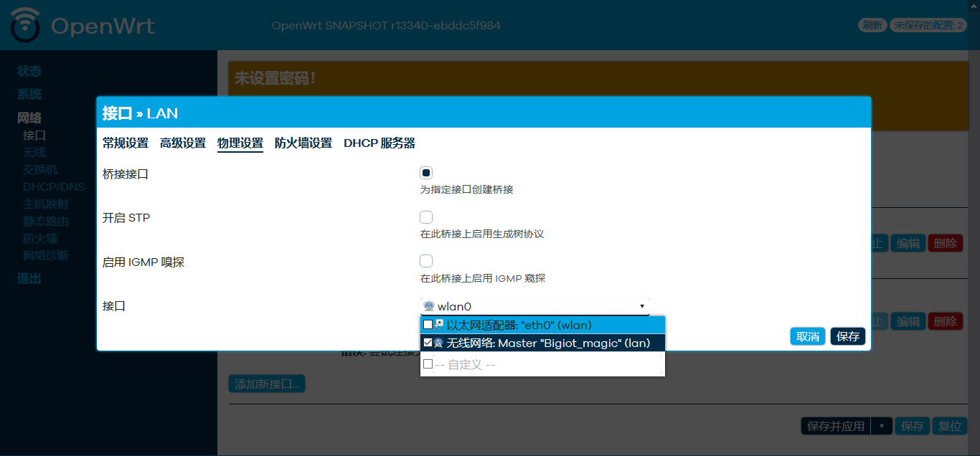Click the wlan0 wireless icon in the interface selector
The width and height of the screenshot is (980, 456).
point(429,307)
